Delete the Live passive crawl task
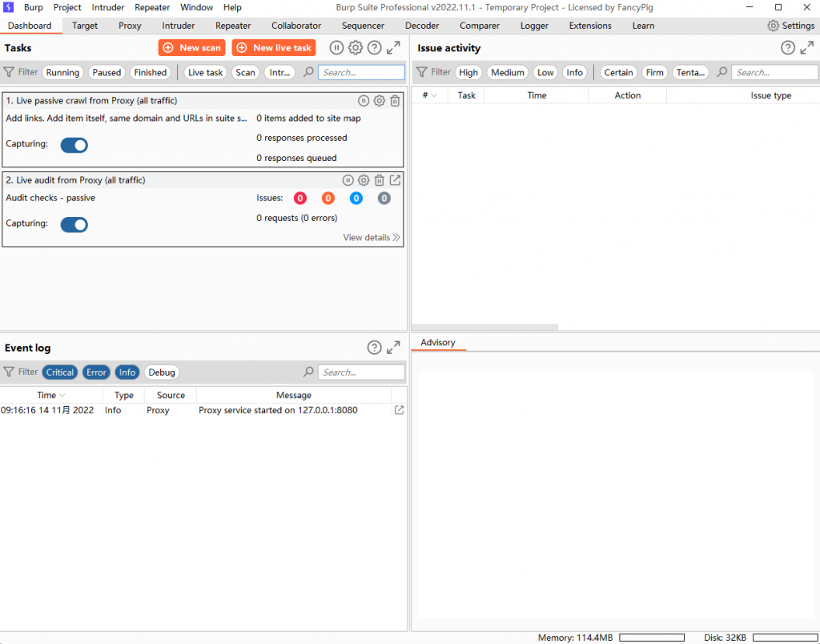Image resolution: width=820 pixels, height=644 pixels. (395, 100)
